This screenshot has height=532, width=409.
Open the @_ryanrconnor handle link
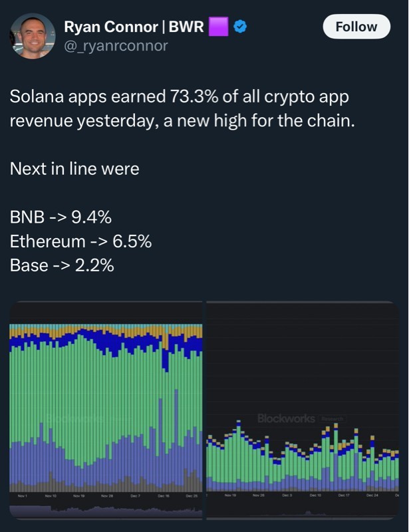pos(116,45)
